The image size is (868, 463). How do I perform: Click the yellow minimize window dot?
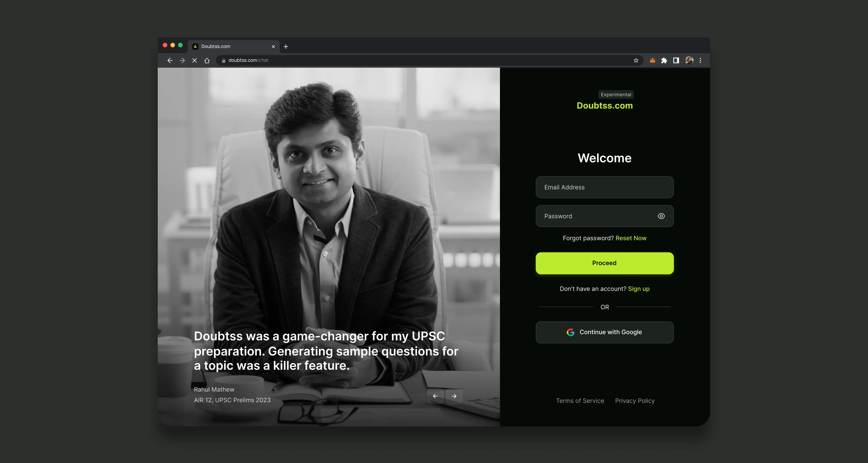tap(172, 45)
